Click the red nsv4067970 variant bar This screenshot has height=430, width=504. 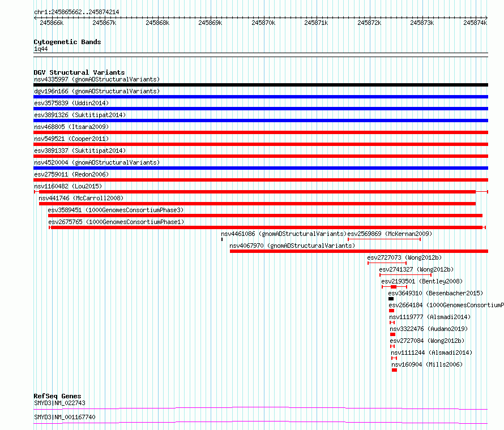pyautogui.click(x=359, y=251)
